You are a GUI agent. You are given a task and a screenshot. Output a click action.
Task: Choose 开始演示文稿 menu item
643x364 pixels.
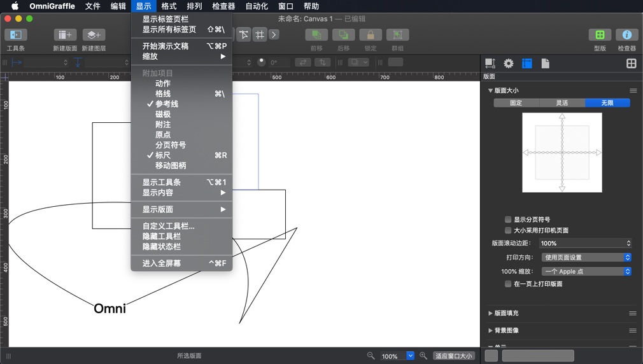click(181, 46)
